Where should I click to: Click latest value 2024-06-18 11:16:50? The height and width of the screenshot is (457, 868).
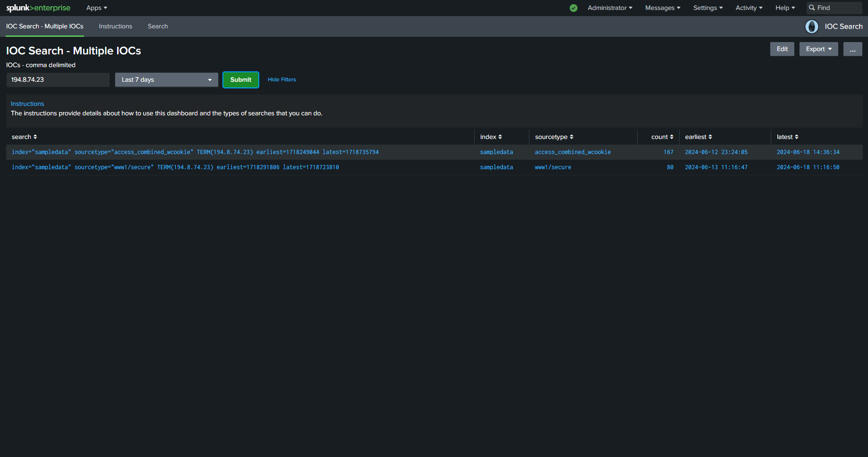[x=808, y=167]
